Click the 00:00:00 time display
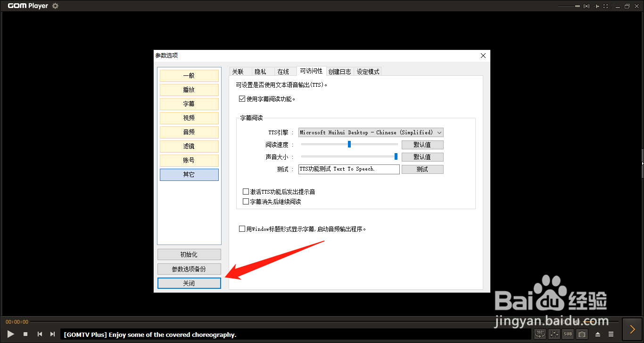644x343 pixels. 17,322
